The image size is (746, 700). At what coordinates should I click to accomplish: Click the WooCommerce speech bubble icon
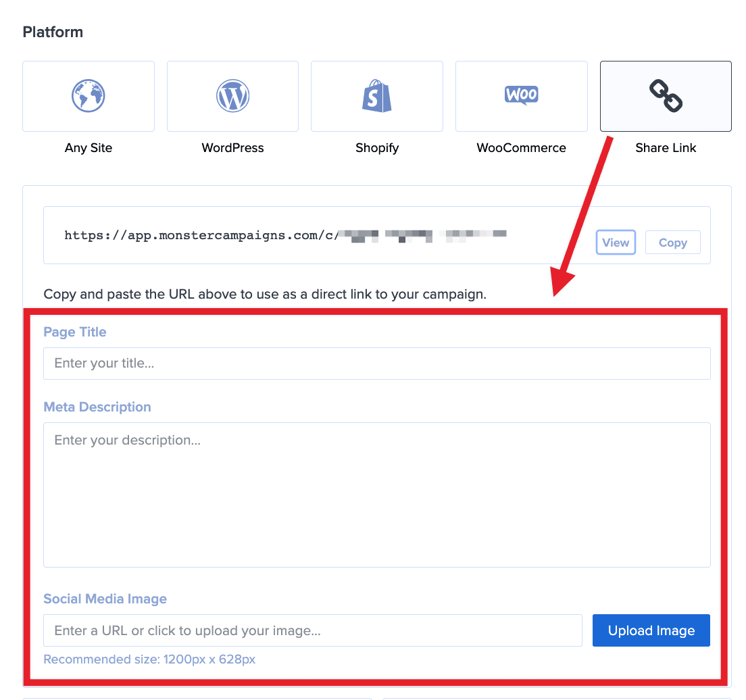[521, 95]
